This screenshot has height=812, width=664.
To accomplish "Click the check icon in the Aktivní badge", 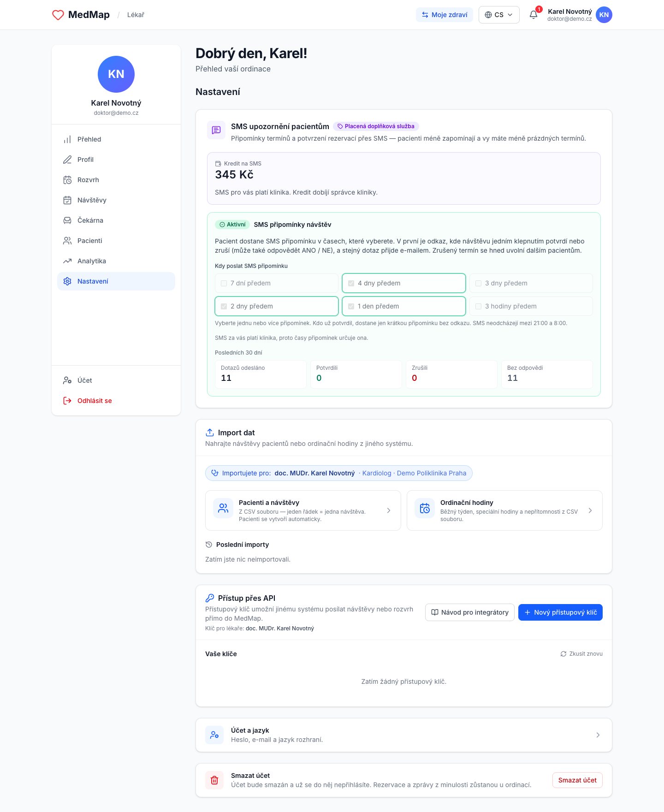I will [222, 225].
